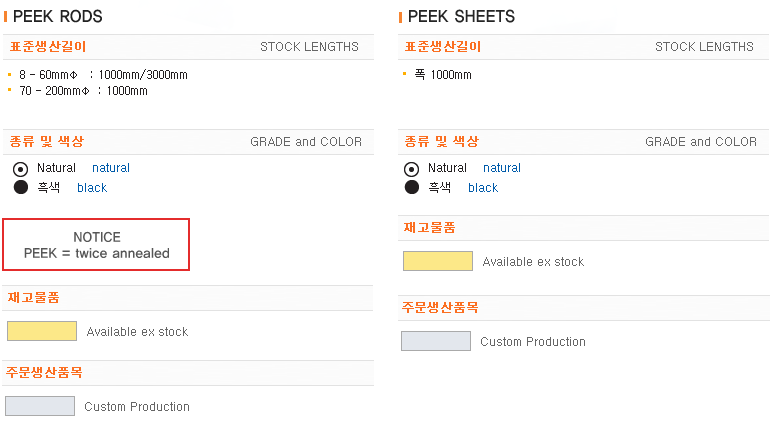This screenshot has height=425, width=772.
Task: Select black circle icon under PEEK RODS
Action: coord(21,187)
